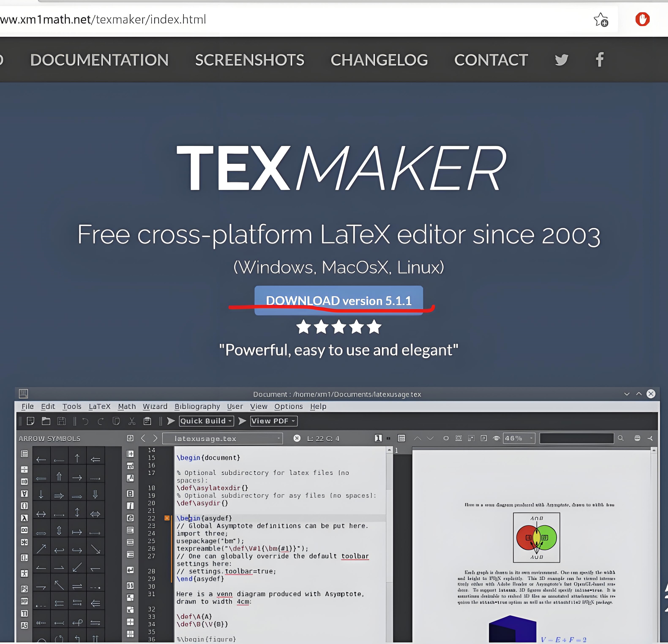Open the Bibliography menu
Viewport: 668px width, 644px height.
[x=197, y=406]
